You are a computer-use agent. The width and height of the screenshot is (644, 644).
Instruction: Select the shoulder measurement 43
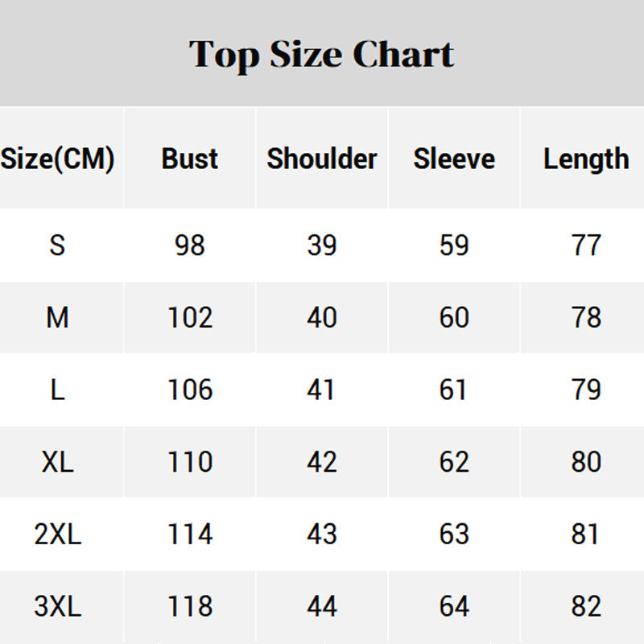point(322,535)
